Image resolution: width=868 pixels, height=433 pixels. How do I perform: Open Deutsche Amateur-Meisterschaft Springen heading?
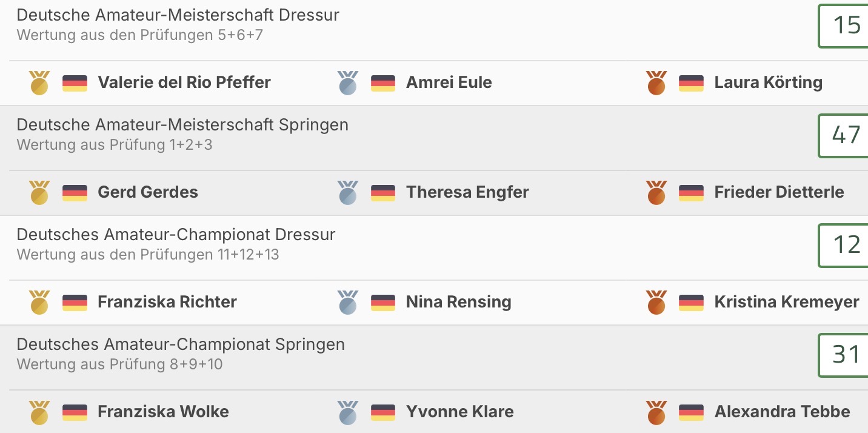point(182,126)
